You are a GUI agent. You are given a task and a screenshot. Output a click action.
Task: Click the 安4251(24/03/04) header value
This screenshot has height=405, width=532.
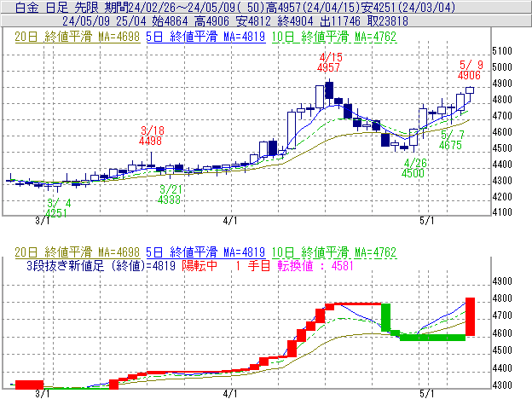tap(409, 7)
